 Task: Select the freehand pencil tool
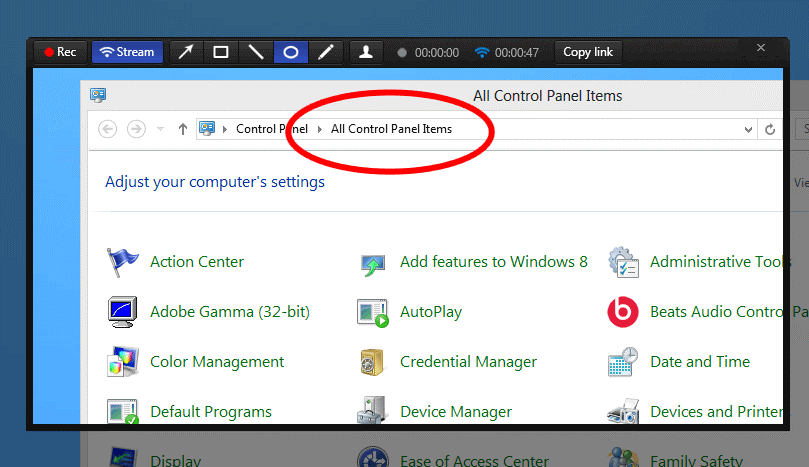(326, 52)
